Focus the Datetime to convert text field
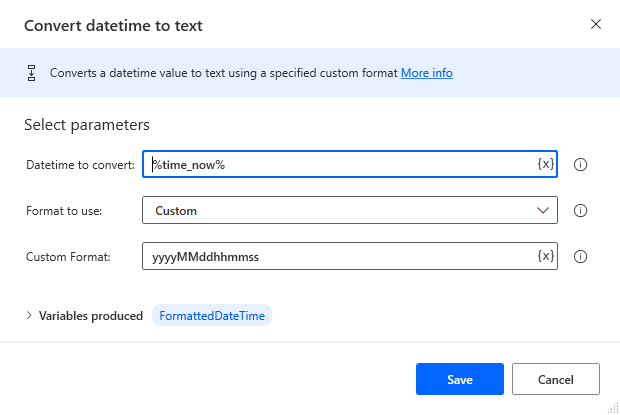This screenshot has height=415, width=620. pyautogui.click(x=340, y=164)
